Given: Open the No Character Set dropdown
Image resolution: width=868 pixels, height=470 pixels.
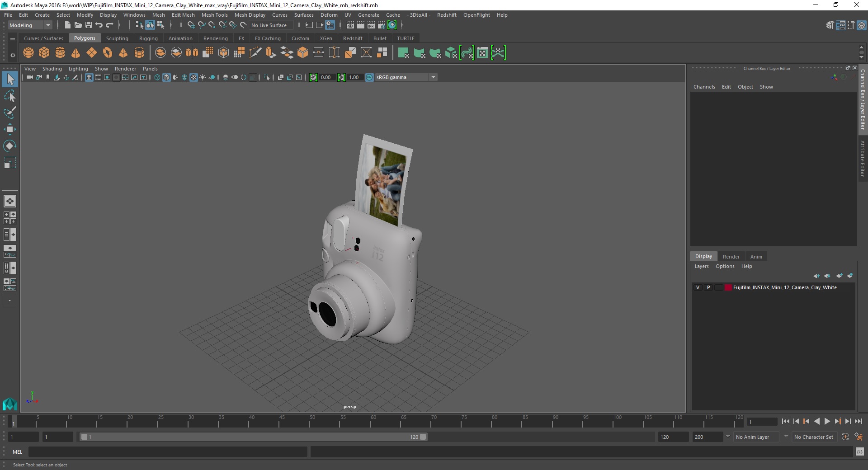Looking at the screenshot, I should click(814, 437).
